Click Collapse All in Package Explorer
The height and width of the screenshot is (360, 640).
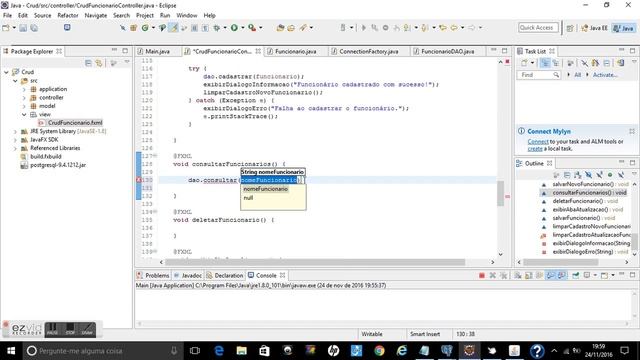click(x=88, y=62)
